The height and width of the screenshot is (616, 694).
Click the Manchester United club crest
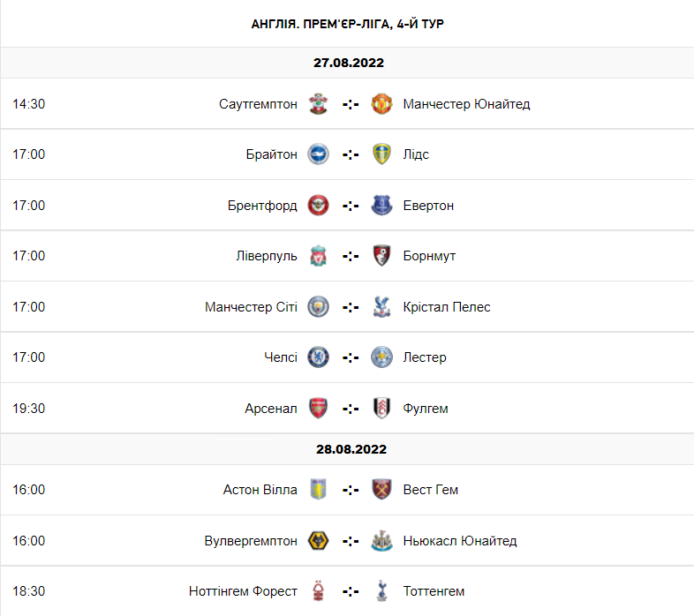coord(381,104)
